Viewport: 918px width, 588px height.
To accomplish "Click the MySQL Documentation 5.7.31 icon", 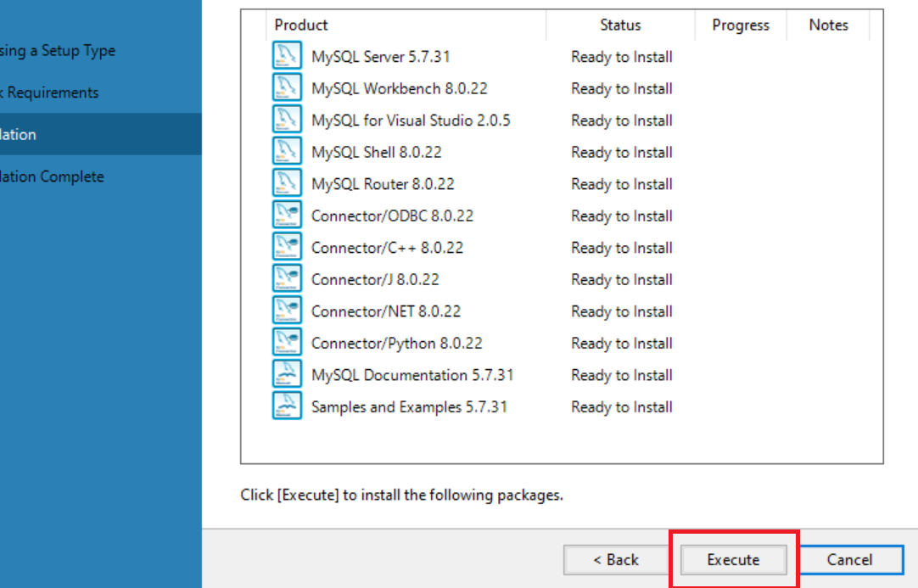I will click(x=287, y=373).
